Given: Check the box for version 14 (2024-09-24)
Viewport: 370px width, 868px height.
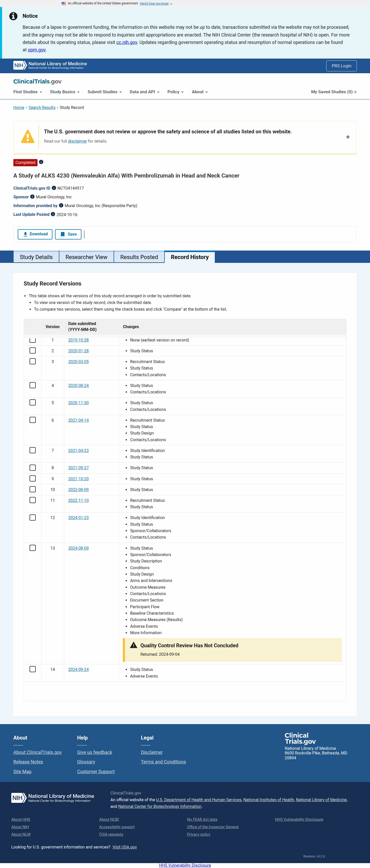Looking at the screenshot, I should click(33, 670).
